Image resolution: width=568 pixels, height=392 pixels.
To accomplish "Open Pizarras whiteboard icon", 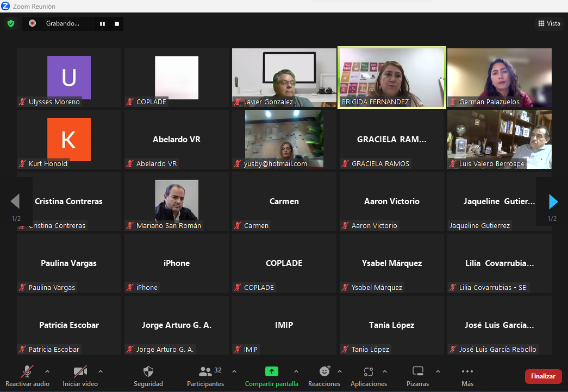I will (x=417, y=372).
